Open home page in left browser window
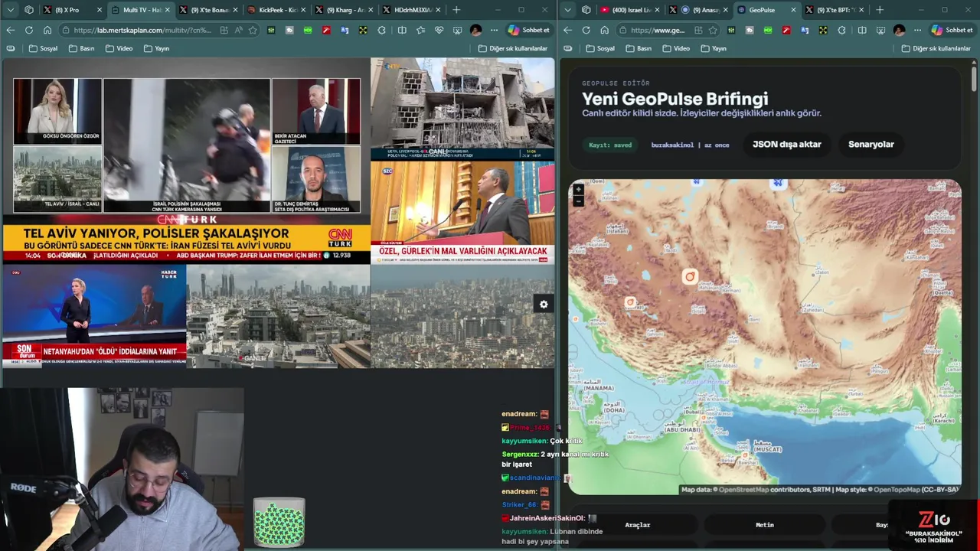980x551 pixels. pyautogui.click(x=47, y=30)
